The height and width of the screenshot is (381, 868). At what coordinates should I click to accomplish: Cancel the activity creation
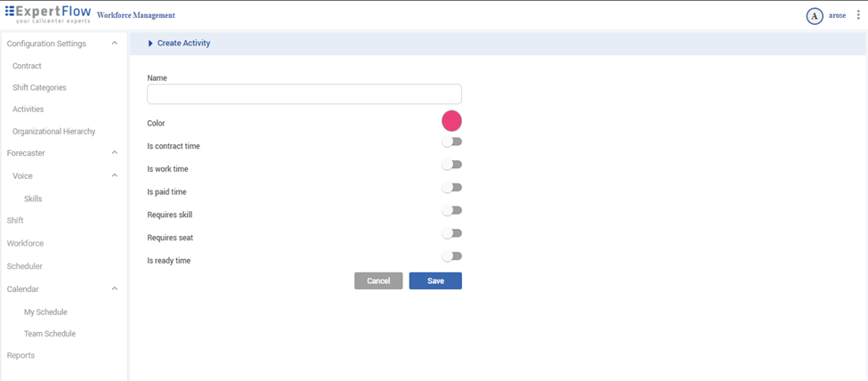pos(378,281)
